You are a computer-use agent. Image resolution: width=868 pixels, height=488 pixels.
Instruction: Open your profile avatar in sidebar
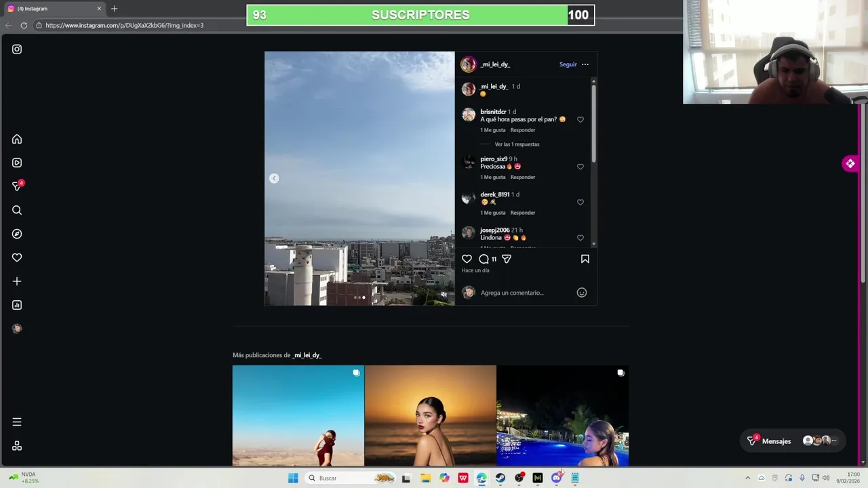[x=17, y=329]
